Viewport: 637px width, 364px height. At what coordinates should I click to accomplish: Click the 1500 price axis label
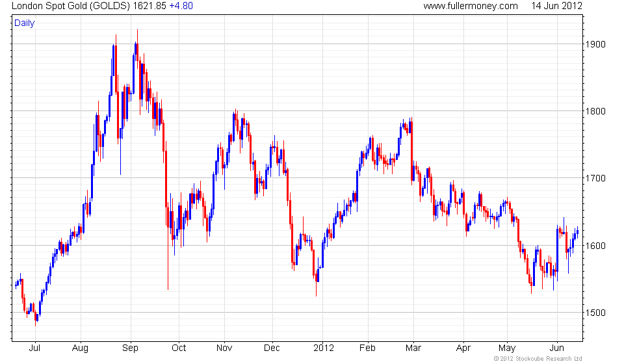point(595,313)
